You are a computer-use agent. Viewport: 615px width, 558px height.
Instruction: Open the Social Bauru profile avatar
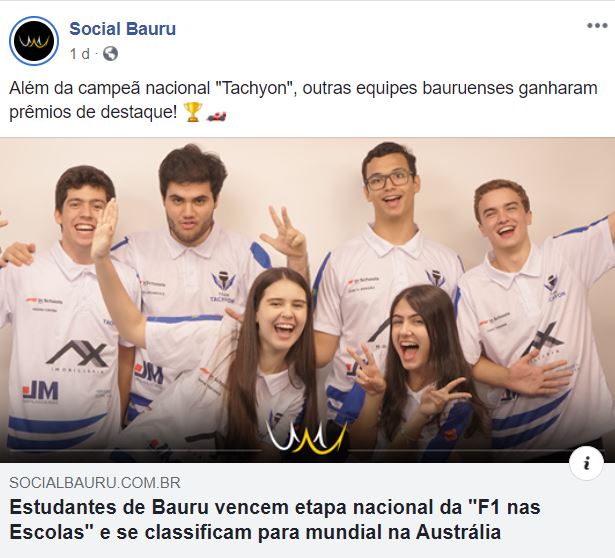pyautogui.click(x=34, y=41)
